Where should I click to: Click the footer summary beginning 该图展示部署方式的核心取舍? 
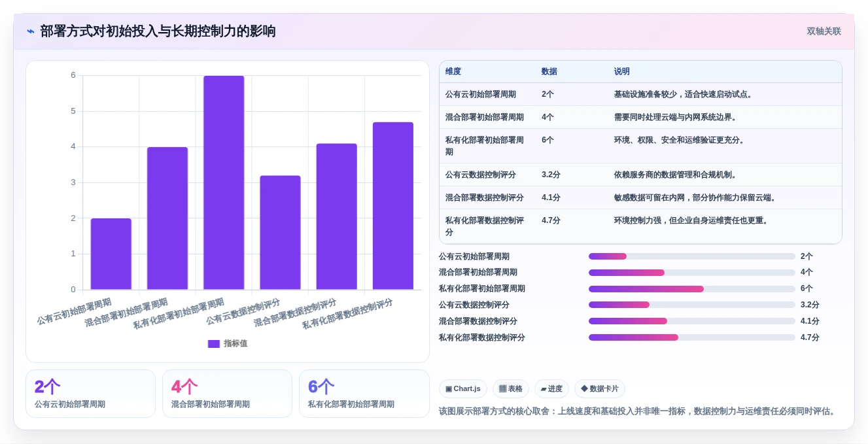click(637, 411)
